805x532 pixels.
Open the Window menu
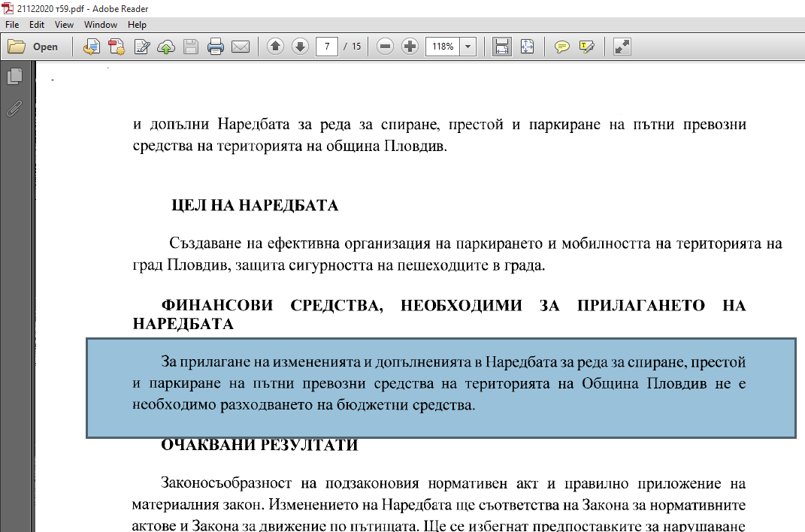[x=101, y=25]
